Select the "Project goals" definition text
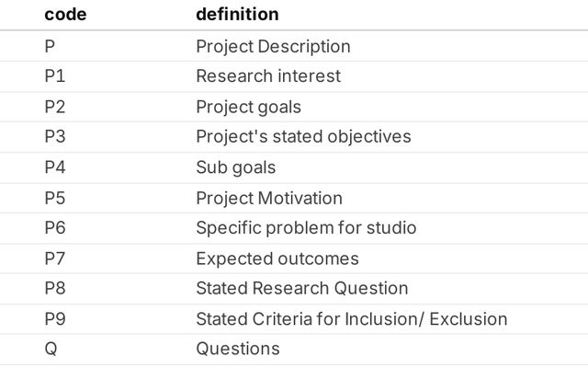Viewport: 588px width, 368px height. (248, 107)
